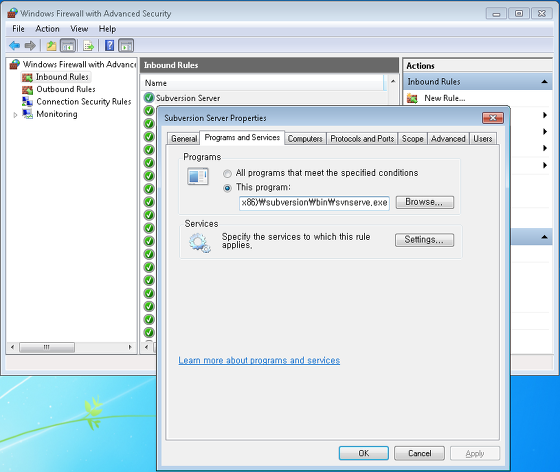Switch to the Users tab
This screenshot has width=560, height=472.
pos(483,139)
